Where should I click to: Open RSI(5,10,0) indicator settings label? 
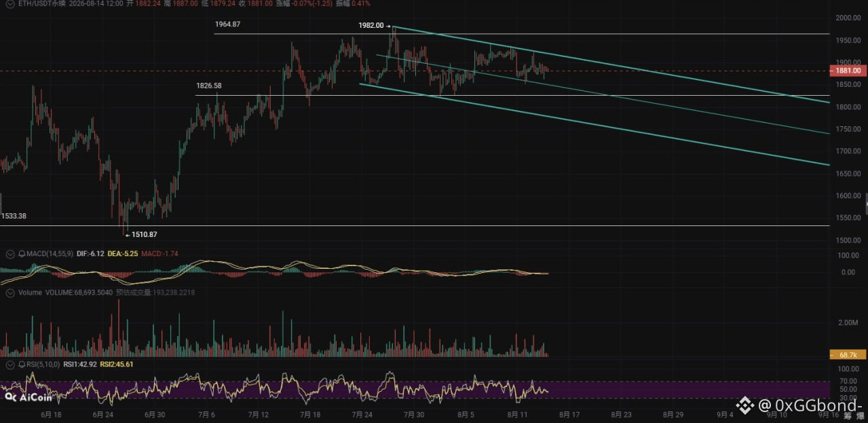(43, 365)
